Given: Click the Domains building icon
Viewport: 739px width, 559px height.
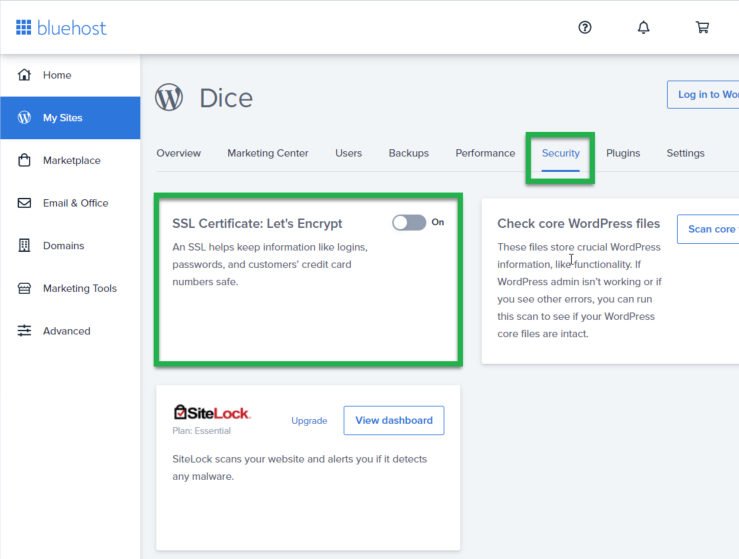Looking at the screenshot, I should [24, 246].
